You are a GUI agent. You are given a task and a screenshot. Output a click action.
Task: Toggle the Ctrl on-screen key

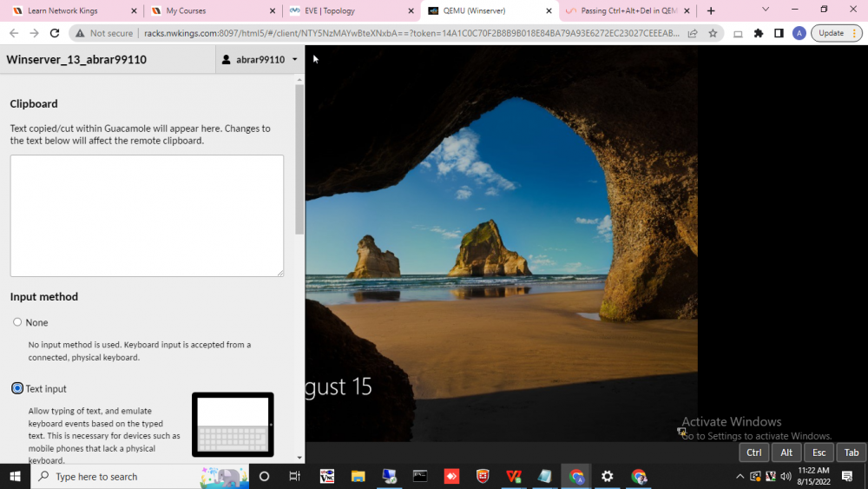pos(754,453)
